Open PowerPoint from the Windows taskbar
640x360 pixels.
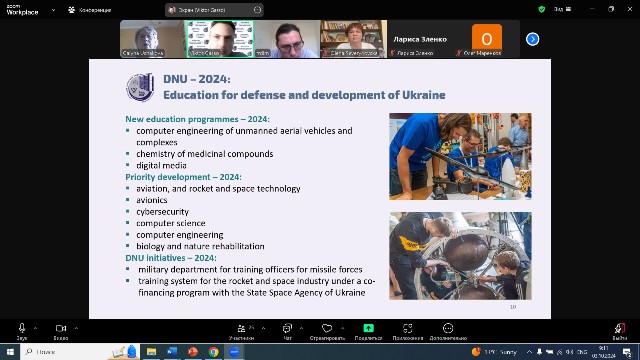(x=193, y=351)
